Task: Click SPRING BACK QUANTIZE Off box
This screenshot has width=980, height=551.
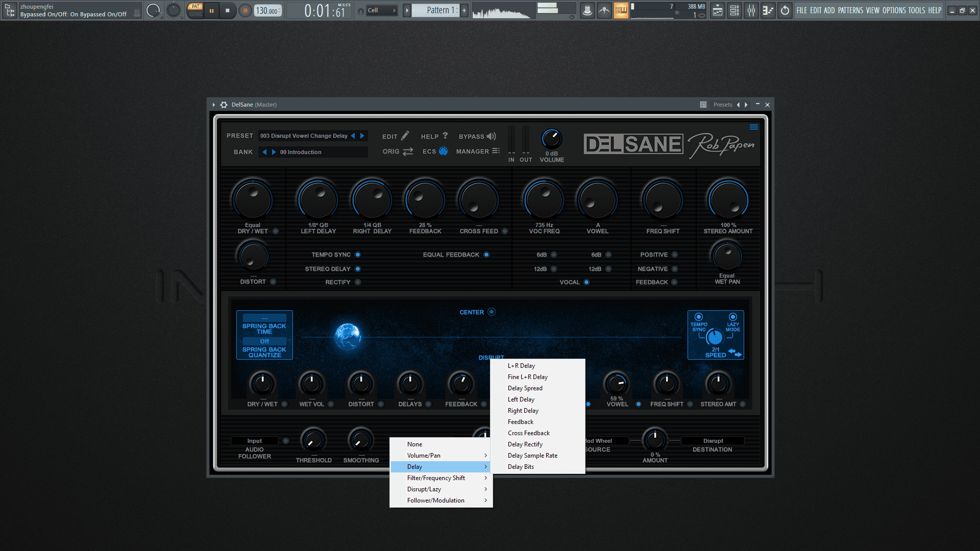Action: tap(264, 341)
